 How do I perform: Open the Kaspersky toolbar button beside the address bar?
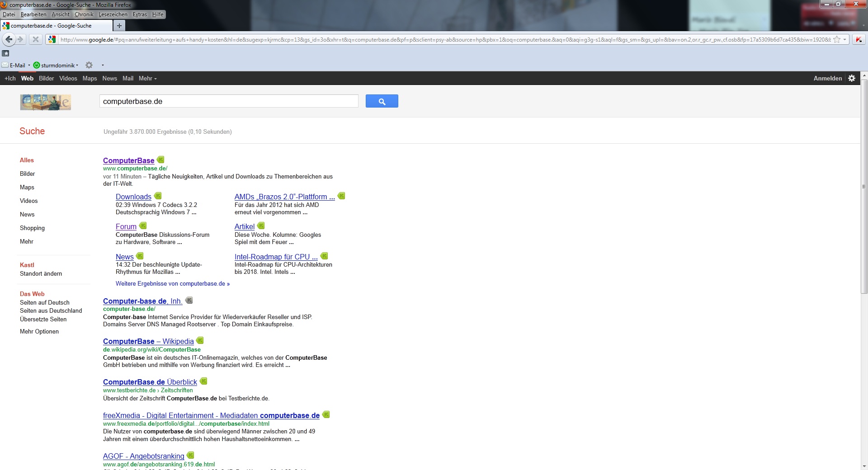(859, 40)
